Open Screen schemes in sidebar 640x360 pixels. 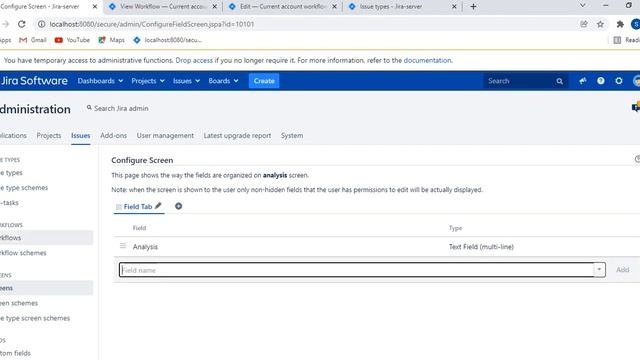(19, 303)
